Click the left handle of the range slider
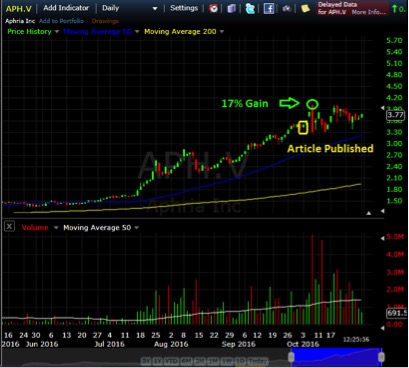 [291, 357]
